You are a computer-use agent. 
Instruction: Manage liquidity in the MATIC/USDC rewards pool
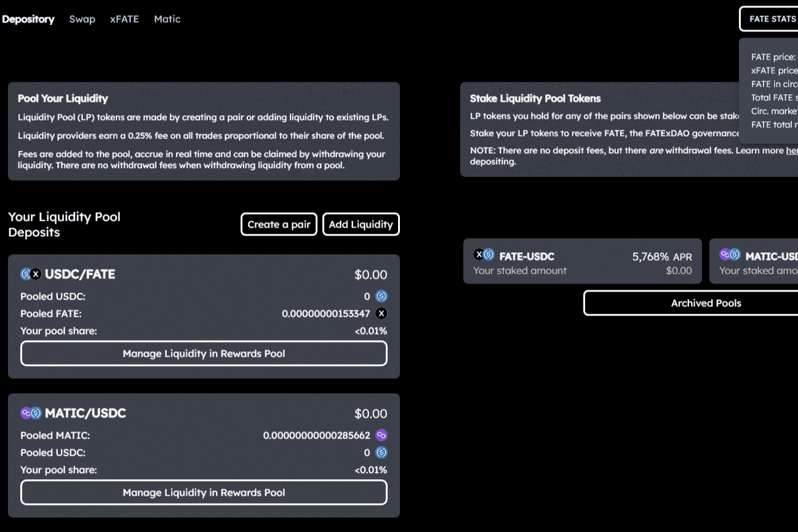204,492
